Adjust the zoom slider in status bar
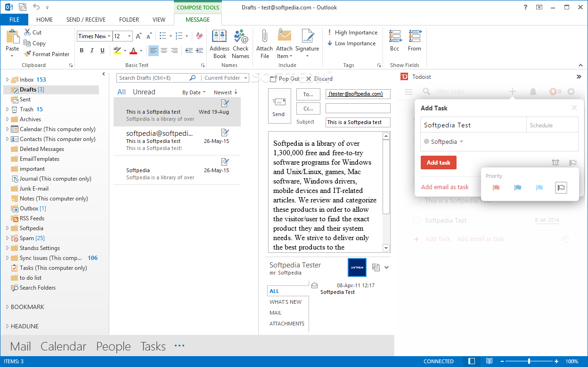The image size is (588, 367). 530,361
